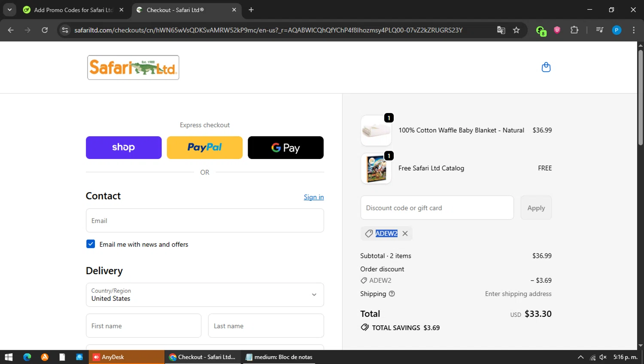Switch to medium: Bloc de notas taskbar window
The width and height of the screenshot is (644, 364).
point(279,357)
